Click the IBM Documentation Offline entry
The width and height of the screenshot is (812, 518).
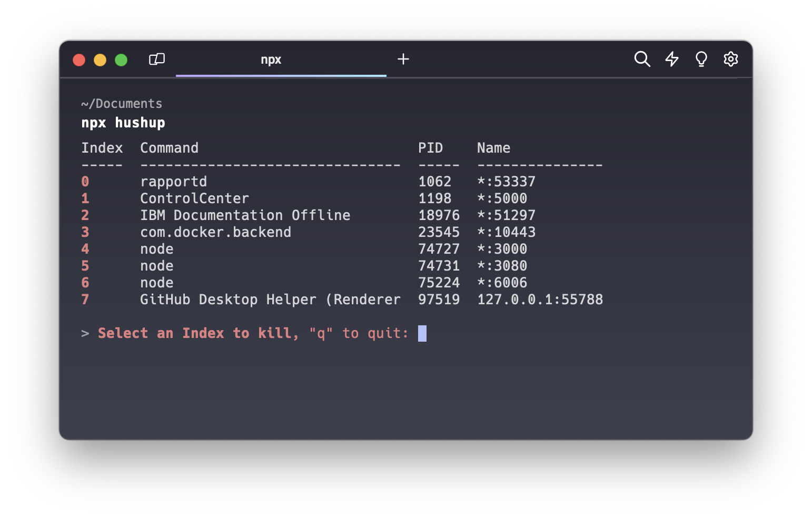[245, 215]
